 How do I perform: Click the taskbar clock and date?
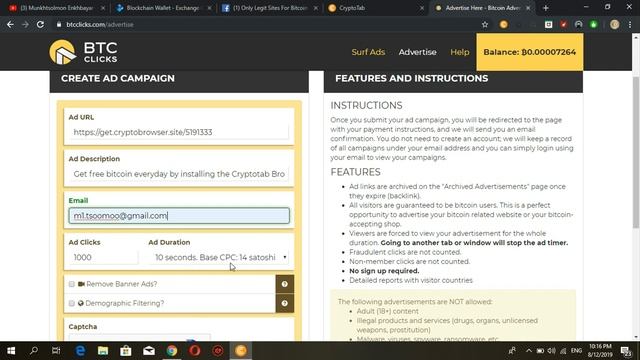(x=600, y=351)
